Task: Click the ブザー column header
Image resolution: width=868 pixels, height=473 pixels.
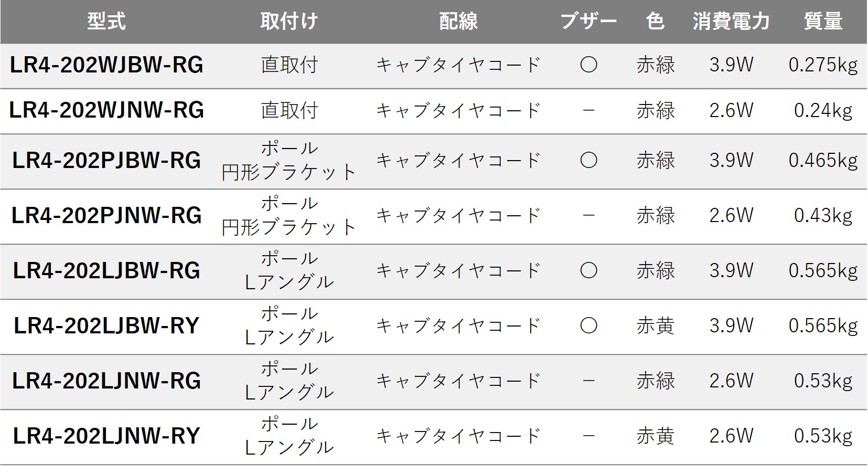Action: click(588, 22)
